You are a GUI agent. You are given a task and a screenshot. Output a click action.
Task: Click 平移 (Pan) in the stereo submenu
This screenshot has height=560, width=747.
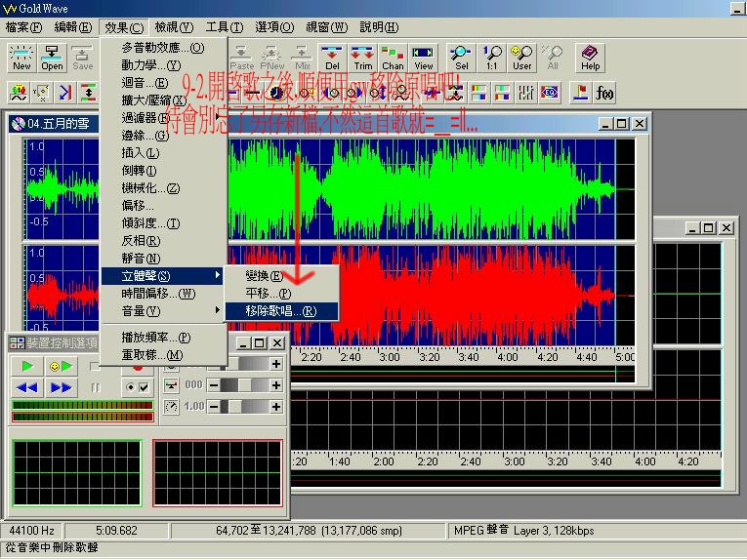[269, 293]
